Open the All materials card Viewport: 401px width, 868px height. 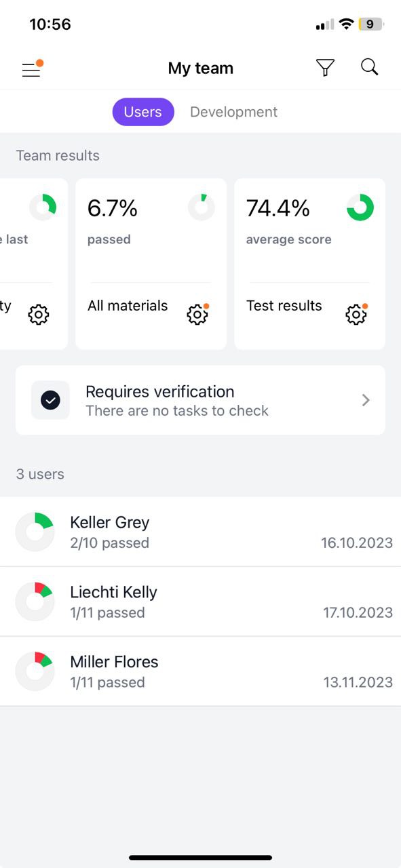pos(151,264)
